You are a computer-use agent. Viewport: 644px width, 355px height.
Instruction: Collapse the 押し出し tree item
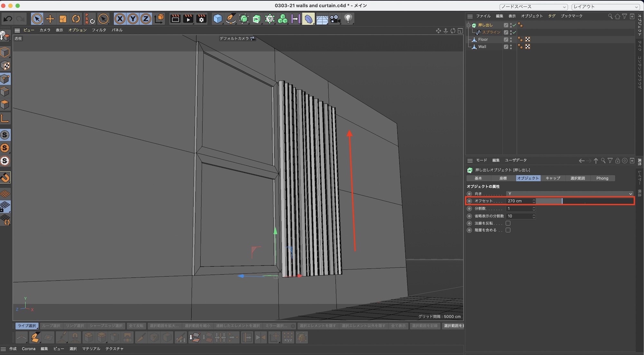(469, 25)
